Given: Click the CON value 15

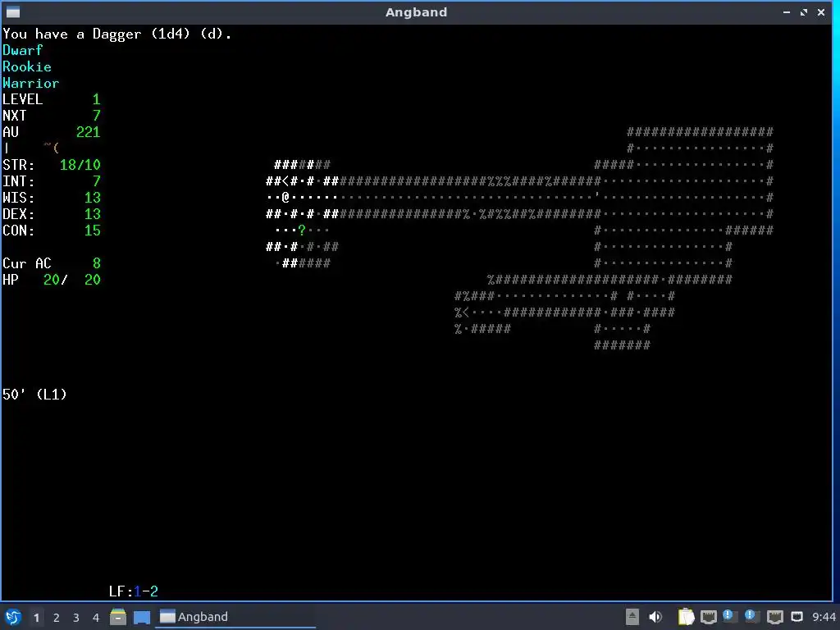Looking at the screenshot, I should [x=92, y=231].
